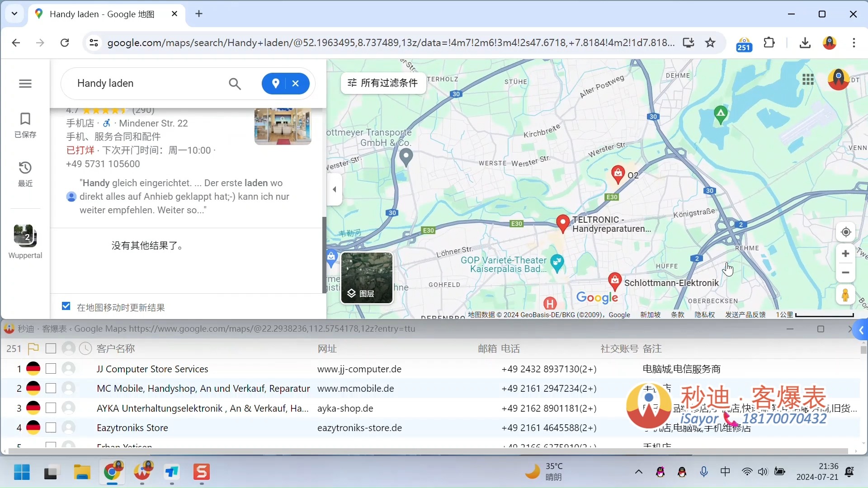
Task: Close the Handy laden Google Maps tab
Action: click(175, 14)
